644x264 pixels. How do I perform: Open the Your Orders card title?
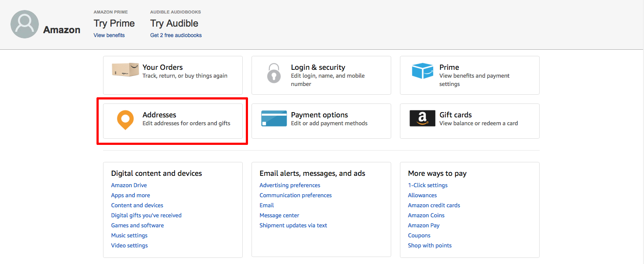162,67
